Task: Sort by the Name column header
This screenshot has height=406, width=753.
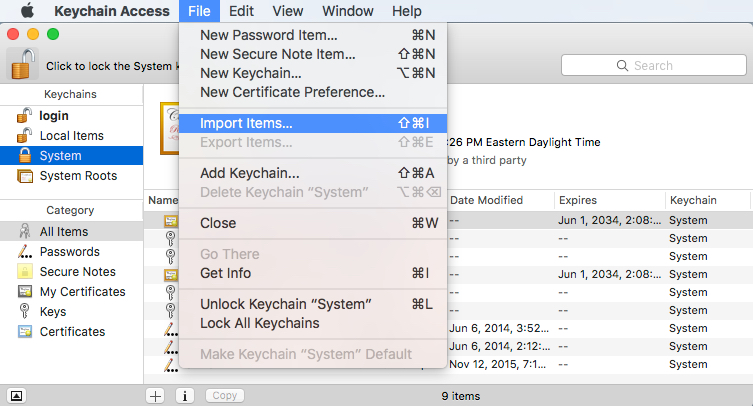Action: [162, 200]
